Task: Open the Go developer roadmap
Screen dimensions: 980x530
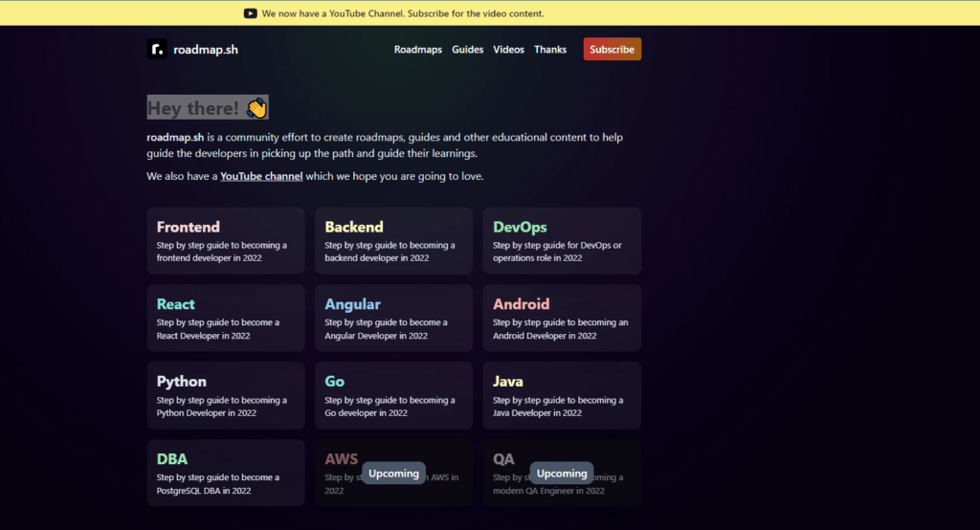Action: (393, 396)
